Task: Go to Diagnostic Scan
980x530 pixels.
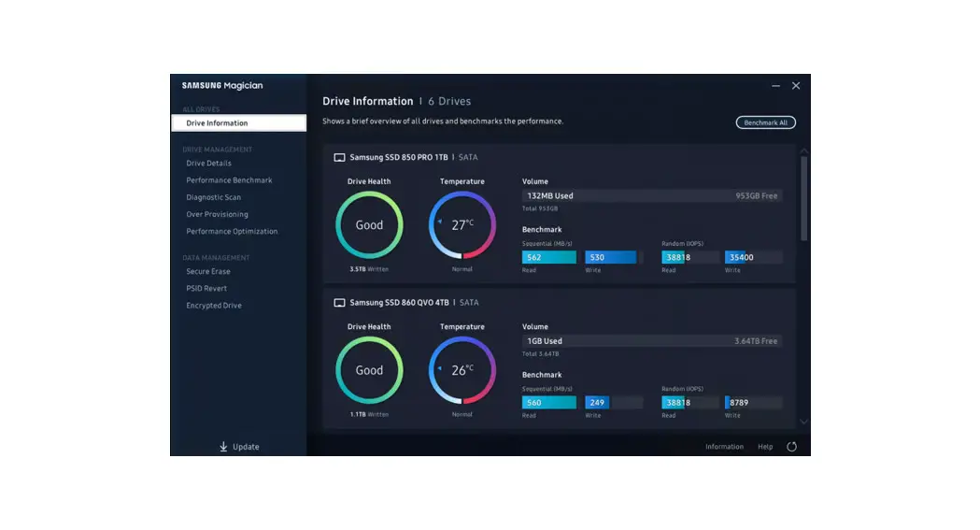Action: click(x=213, y=197)
